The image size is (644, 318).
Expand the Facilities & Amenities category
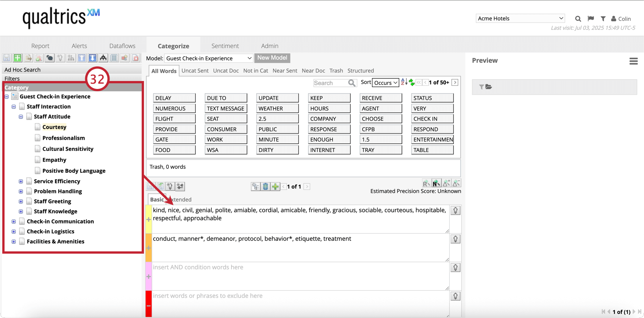[x=14, y=242]
